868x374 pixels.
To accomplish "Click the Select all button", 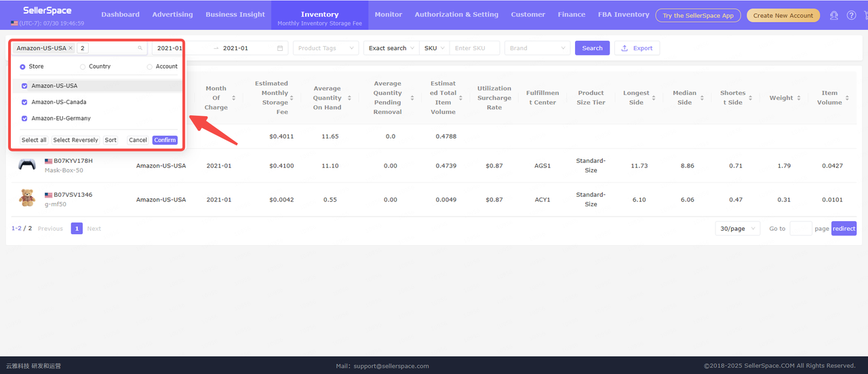I will click(34, 140).
